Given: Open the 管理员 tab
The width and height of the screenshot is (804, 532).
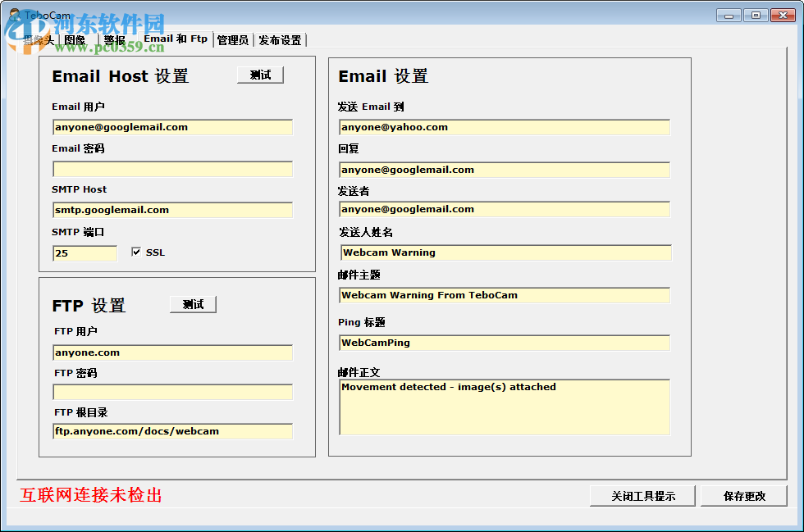Looking at the screenshot, I should click(233, 40).
